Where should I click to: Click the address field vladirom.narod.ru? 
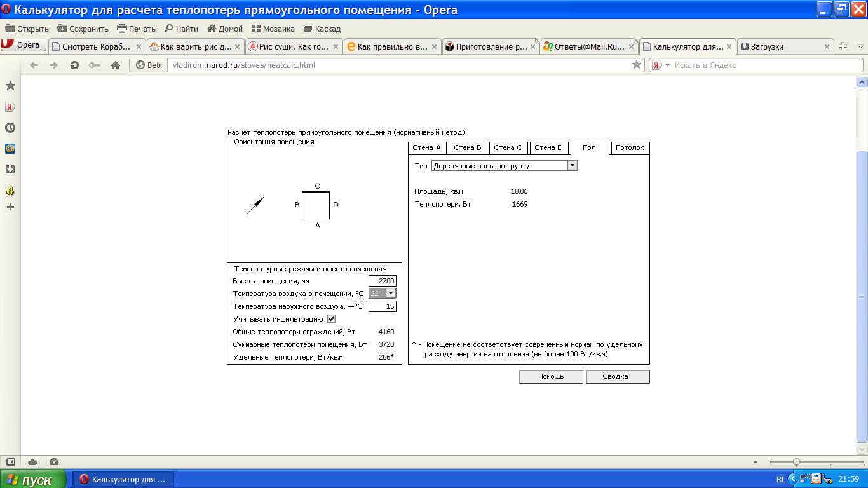398,65
